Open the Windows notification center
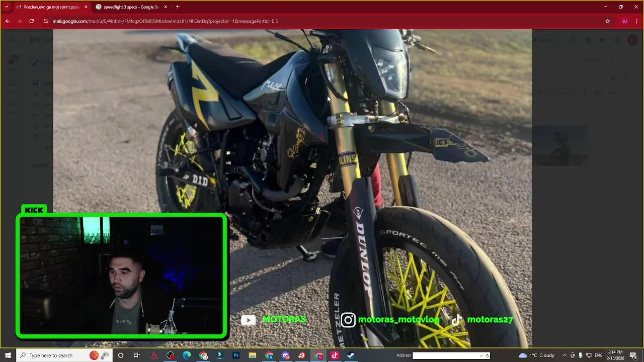 click(x=633, y=355)
